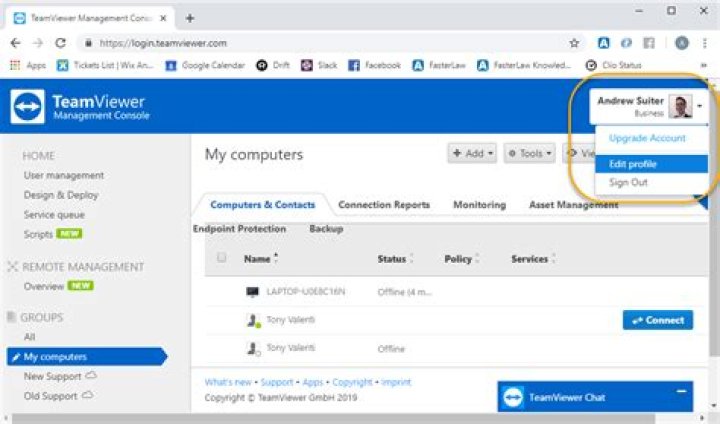Go back using browser back arrow

click(x=15, y=43)
